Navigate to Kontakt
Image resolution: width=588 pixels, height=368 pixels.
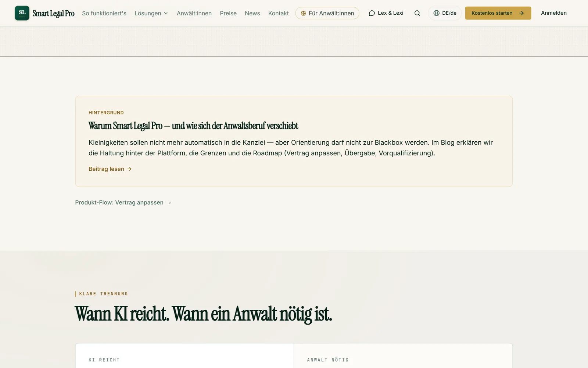click(279, 13)
